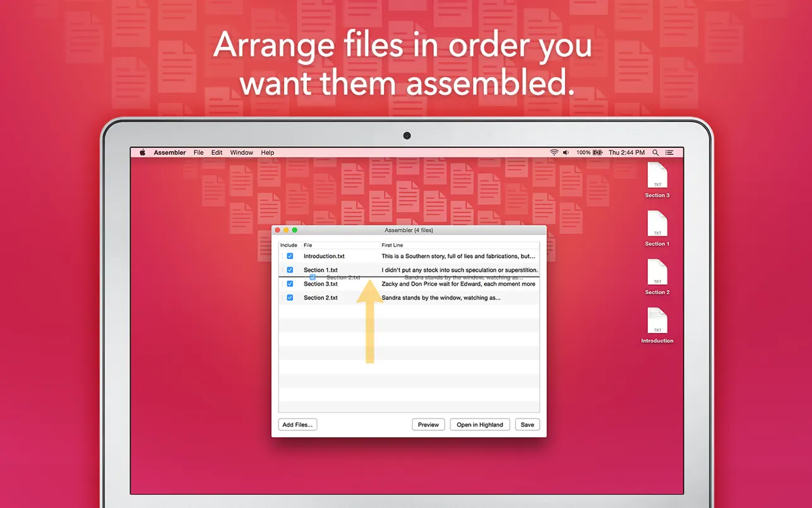812x508 pixels.
Task: Select the First Line column header
Action: tap(391, 245)
